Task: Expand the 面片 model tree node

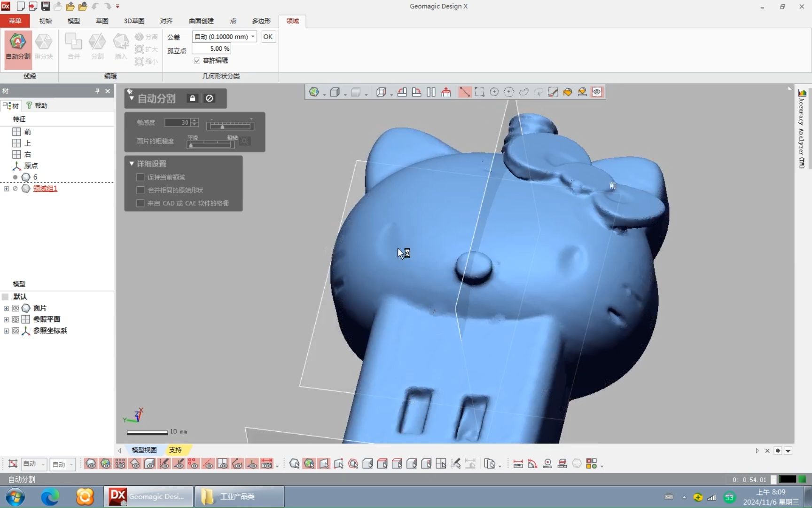Action: (x=7, y=308)
